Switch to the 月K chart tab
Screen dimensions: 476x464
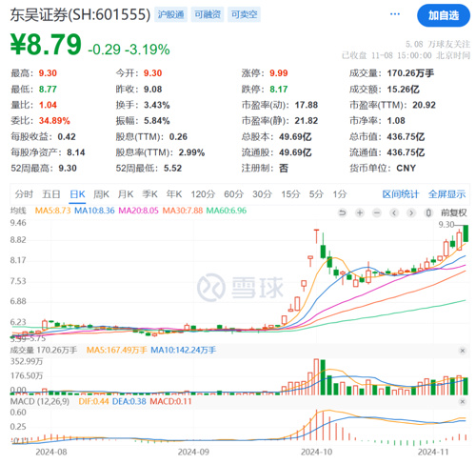(x=126, y=194)
